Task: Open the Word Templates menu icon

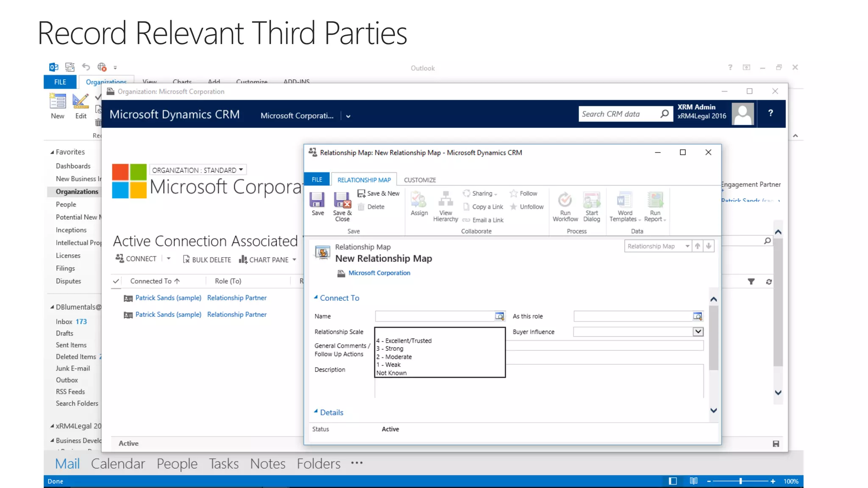Action: tap(624, 200)
